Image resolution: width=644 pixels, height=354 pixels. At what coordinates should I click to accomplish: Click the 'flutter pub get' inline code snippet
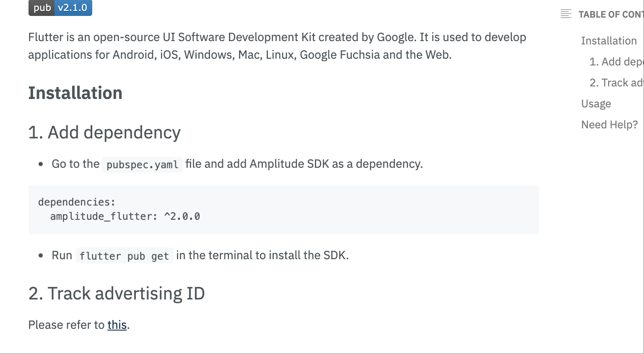click(x=125, y=255)
